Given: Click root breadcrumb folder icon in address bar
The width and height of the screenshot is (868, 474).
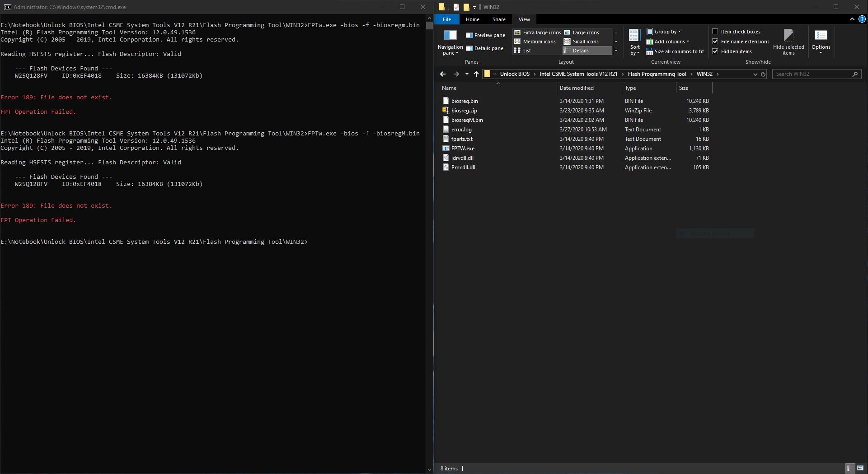Looking at the screenshot, I should tap(487, 74).
